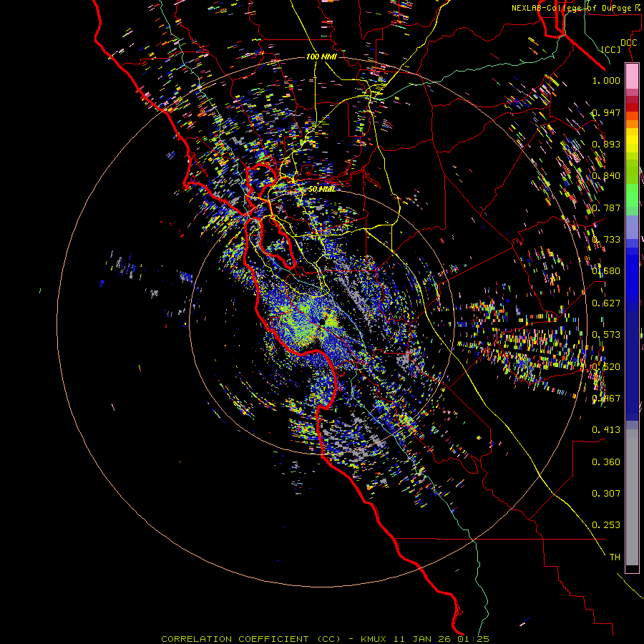Click the 100 NMI range ring label
Image resolution: width=644 pixels, height=644 pixels.
pyautogui.click(x=321, y=57)
